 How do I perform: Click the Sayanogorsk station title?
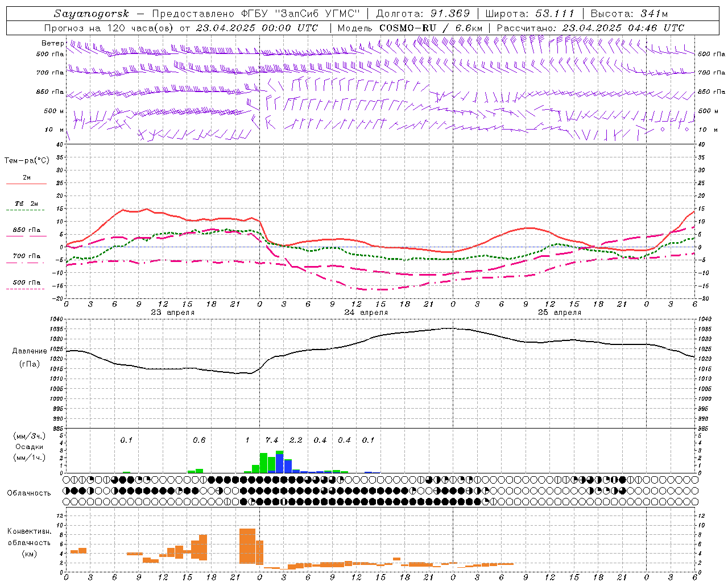pos(92,14)
